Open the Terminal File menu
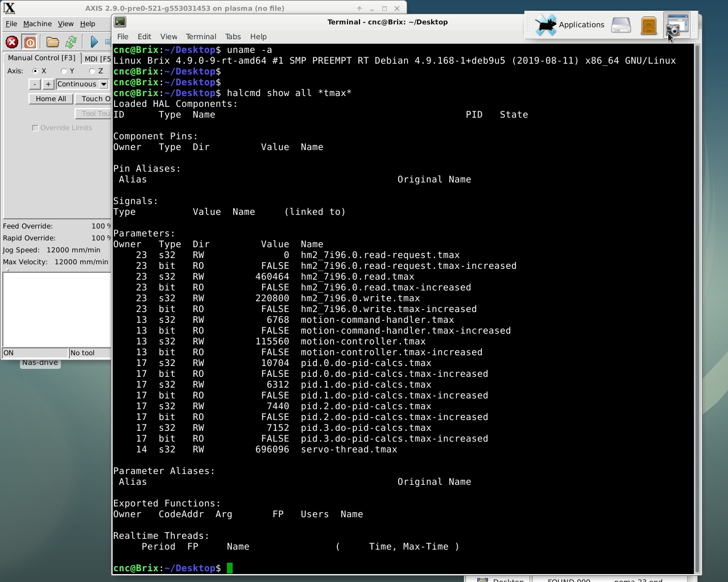 tap(123, 36)
